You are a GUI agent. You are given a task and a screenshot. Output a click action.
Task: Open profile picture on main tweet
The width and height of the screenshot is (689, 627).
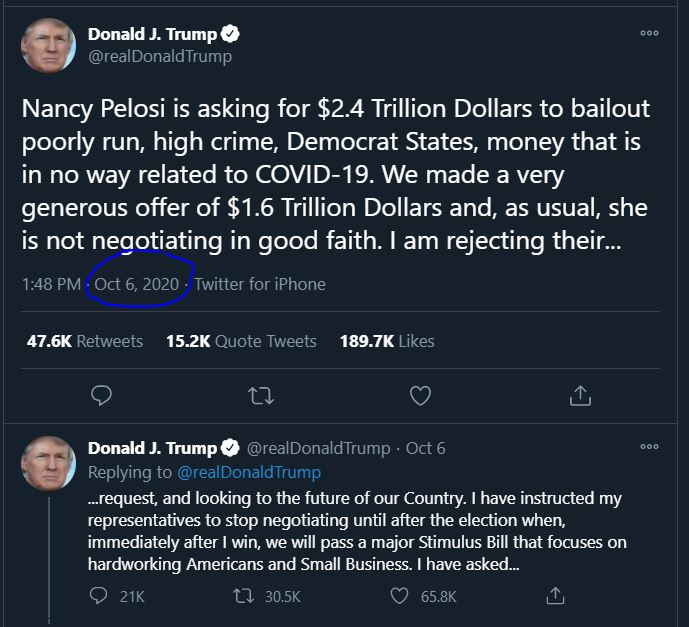47,44
